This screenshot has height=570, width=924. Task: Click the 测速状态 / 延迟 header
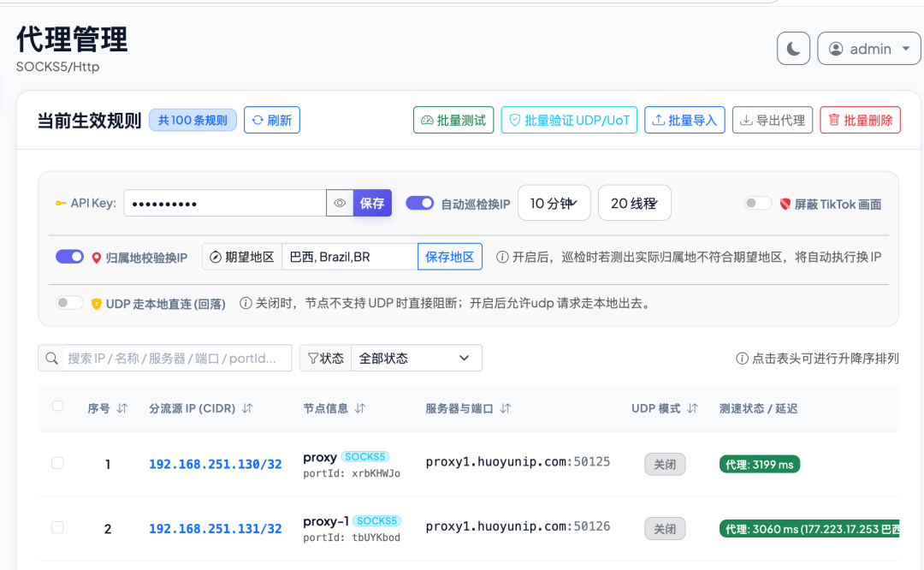758,408
